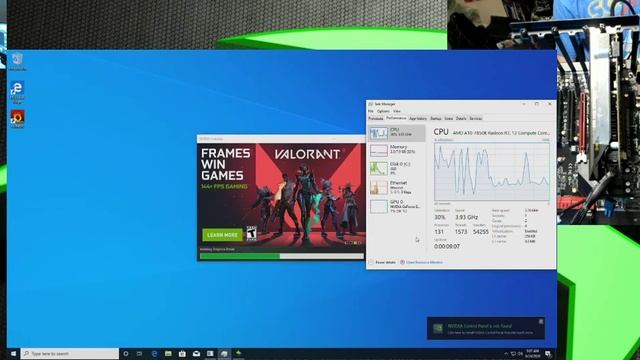Select Memory in the performance sidebar
Image resolution: width=640 pixels, height=360 pixels.
[397, 150]
